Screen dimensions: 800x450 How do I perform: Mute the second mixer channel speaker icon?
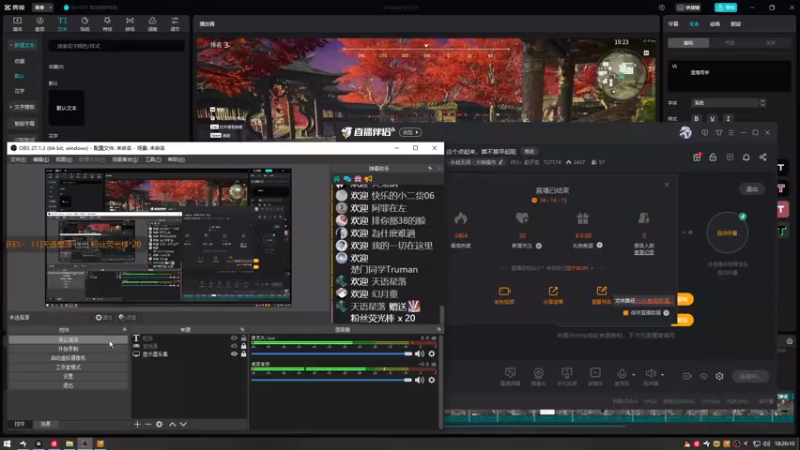(419, 380)
